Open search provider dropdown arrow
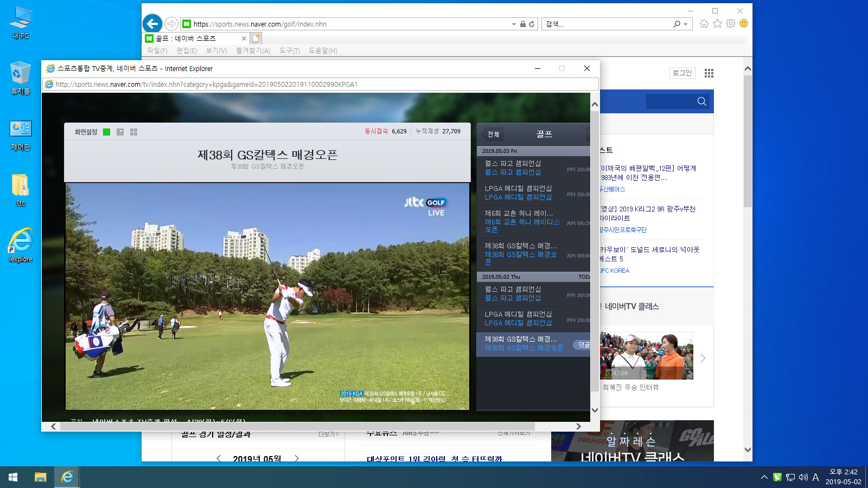The width and height of the screenshot is (868, 488). [x=686, y=24]
